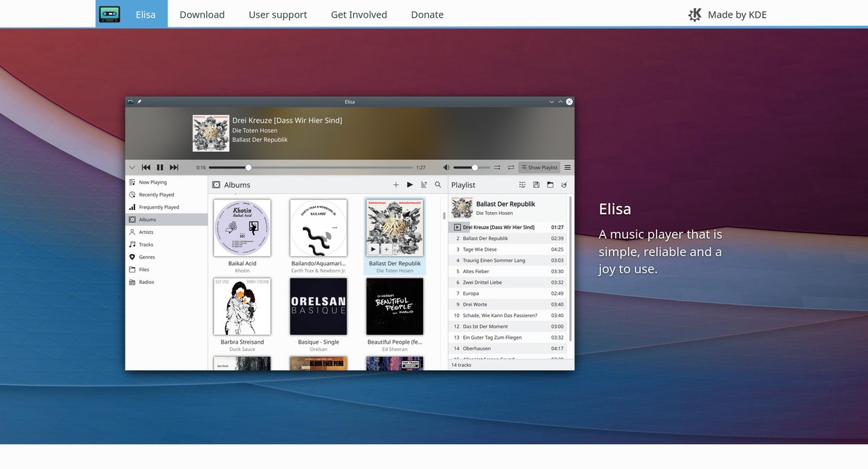Viewport: 868px width, 469px height.
Task: Open the Bailando/Aquamarine album cover
Action: (319, 228)
